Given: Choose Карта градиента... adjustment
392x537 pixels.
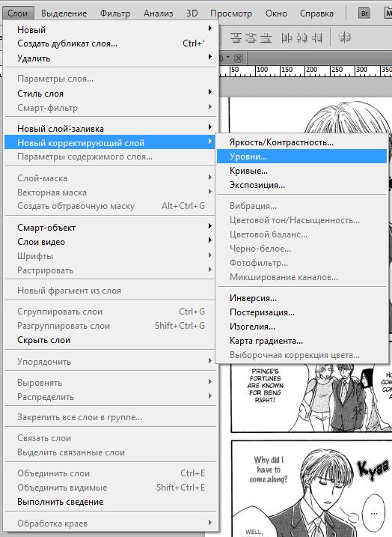Looking at the screenshot, I should click(302, 341).
